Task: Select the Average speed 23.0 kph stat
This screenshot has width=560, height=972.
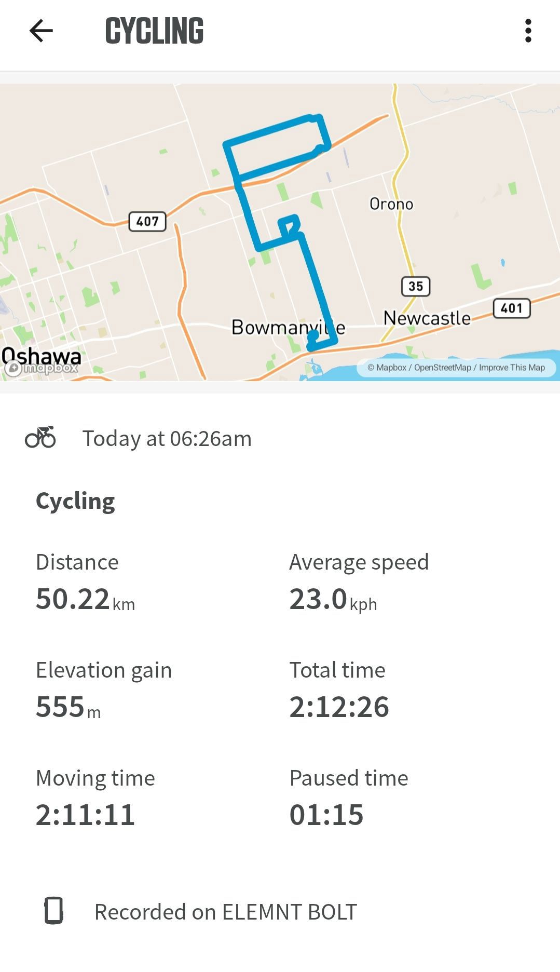Action: (x=359, y=583)
